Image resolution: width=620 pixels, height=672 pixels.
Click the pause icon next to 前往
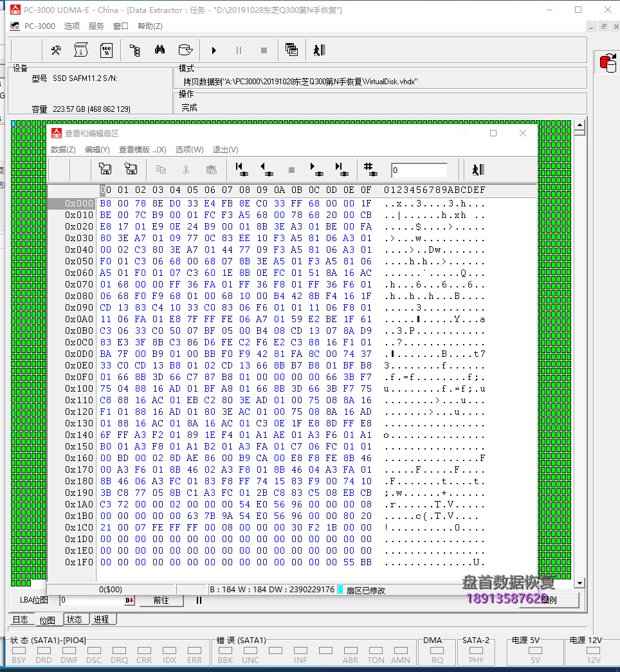[x=199, y=601]
